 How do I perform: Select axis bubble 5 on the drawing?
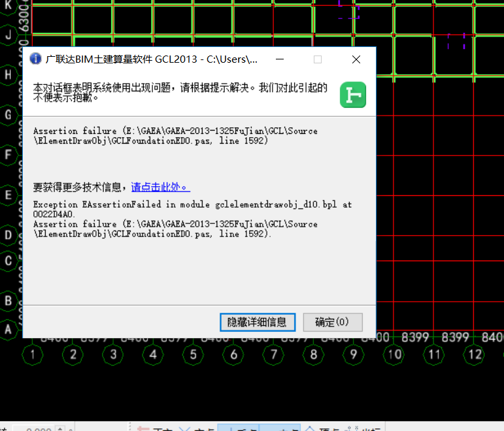(x=193, y=355)
